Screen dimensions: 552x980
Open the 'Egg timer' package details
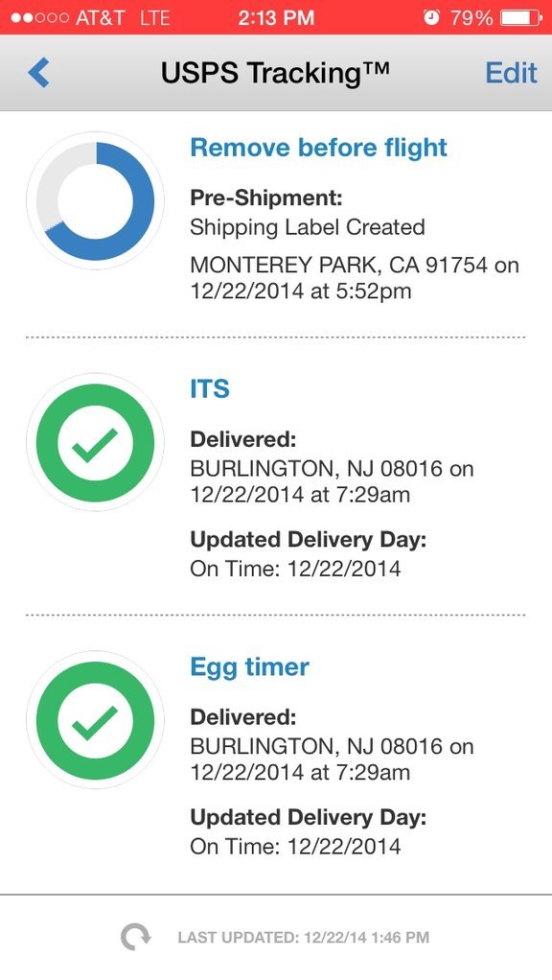tap(249, 667)
